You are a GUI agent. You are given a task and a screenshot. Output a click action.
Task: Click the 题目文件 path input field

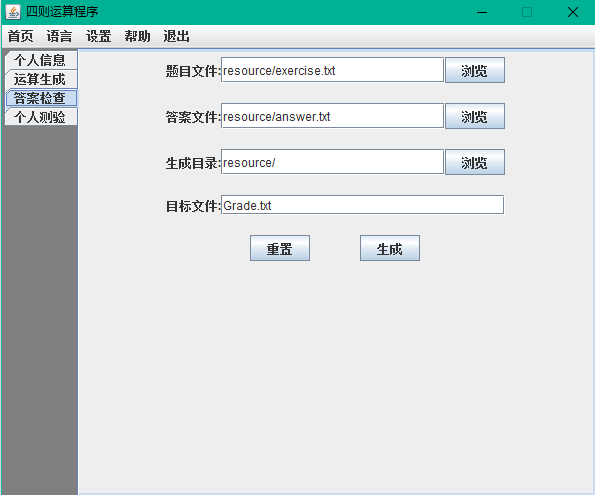tap(332, 70)
